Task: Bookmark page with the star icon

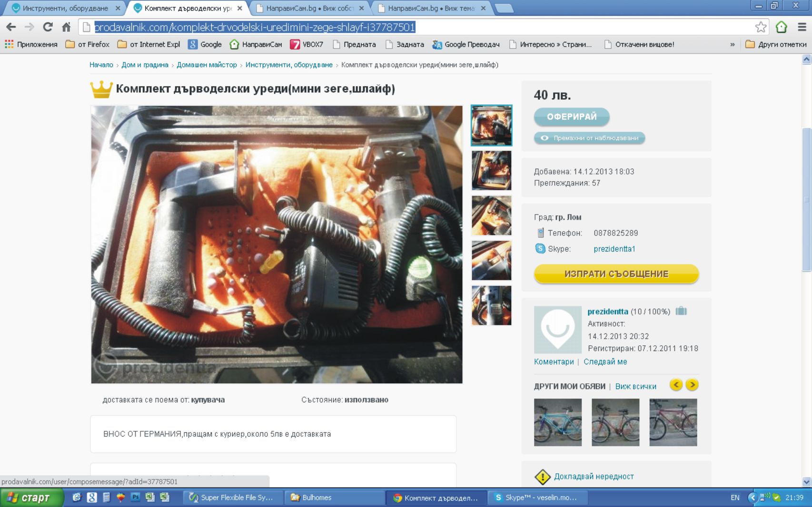Action: point(761,27)
